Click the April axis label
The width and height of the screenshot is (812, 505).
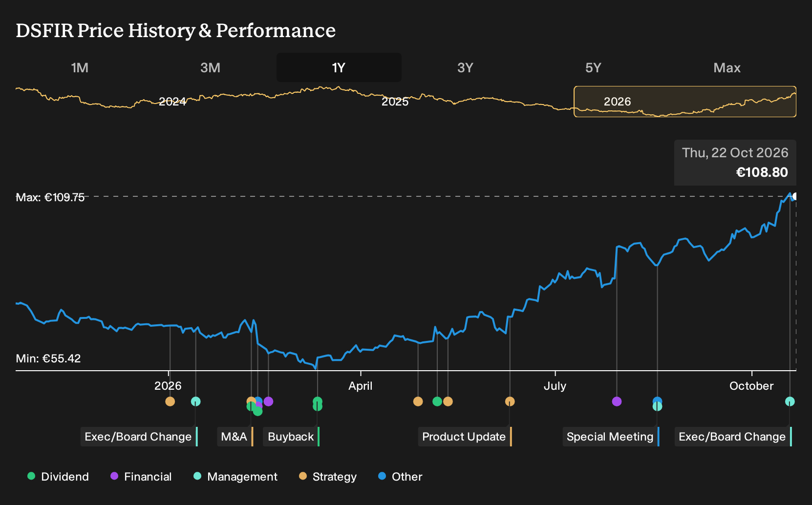361,386
